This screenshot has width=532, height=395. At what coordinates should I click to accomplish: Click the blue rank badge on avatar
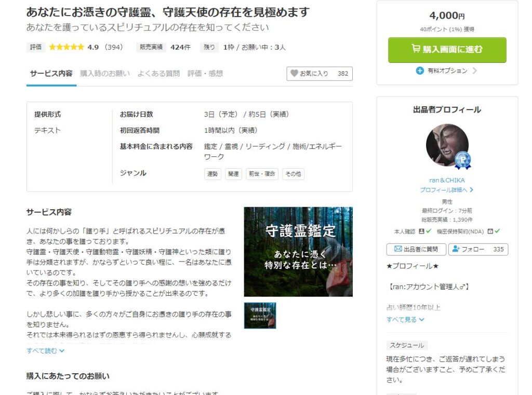(462, 160)
